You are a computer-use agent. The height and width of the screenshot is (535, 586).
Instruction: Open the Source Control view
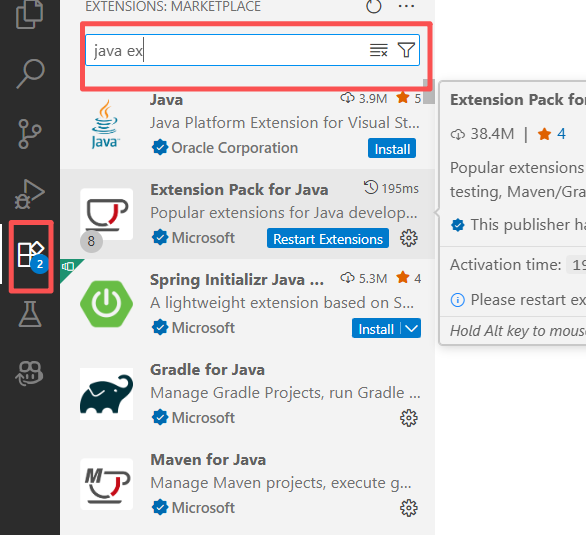pos(30,134)
